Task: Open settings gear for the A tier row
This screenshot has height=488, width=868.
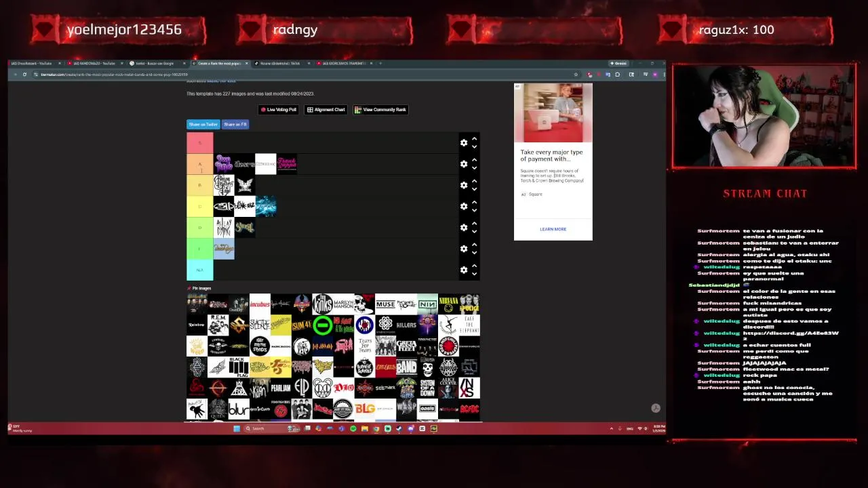Action: [x=464, y=164]
